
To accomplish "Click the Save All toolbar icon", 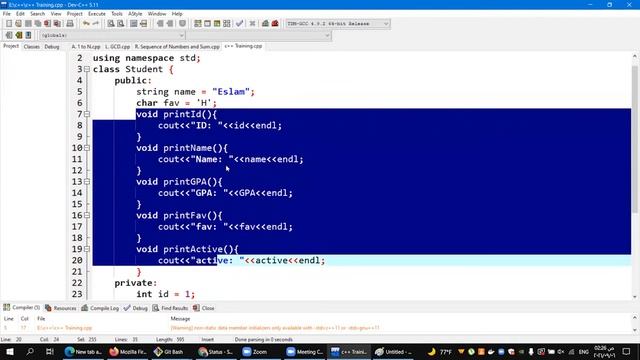I will [38, 24].
